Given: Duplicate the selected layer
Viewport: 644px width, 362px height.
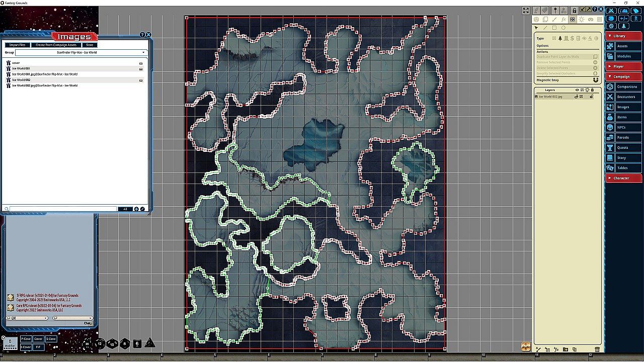Looking at the screenshot, I should click(575, 349).
